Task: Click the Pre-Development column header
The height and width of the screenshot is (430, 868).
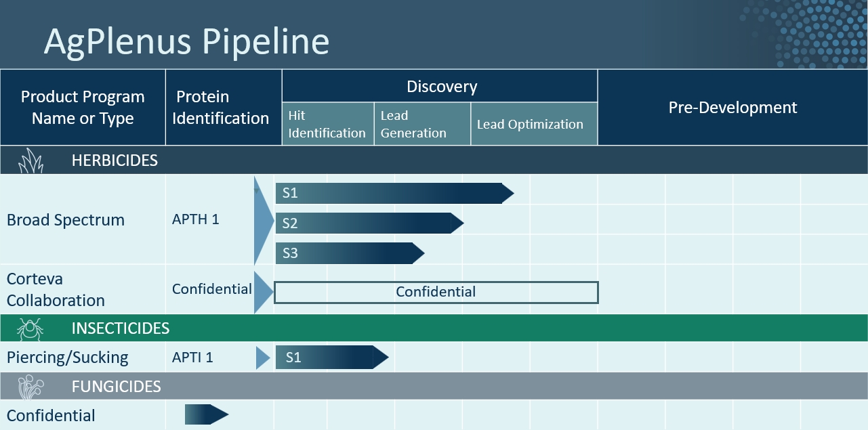Action: click(732, 107)
